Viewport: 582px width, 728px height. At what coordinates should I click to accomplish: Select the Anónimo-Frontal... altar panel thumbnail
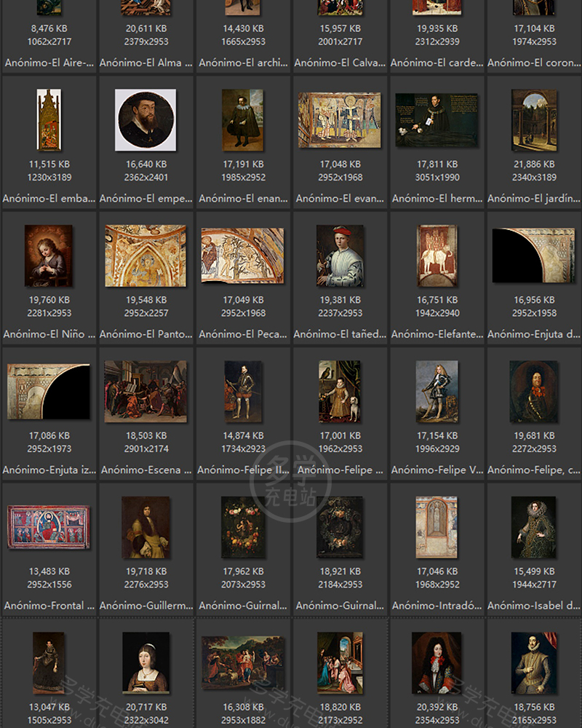49,527
